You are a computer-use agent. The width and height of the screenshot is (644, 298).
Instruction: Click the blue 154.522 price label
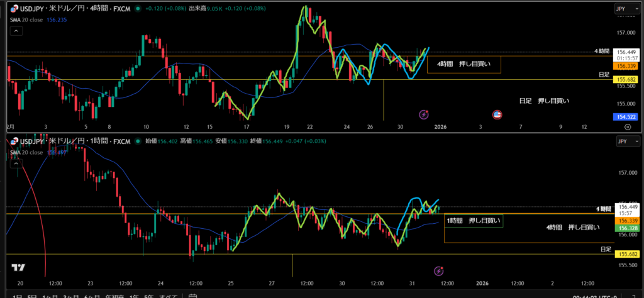click(625, 117)
